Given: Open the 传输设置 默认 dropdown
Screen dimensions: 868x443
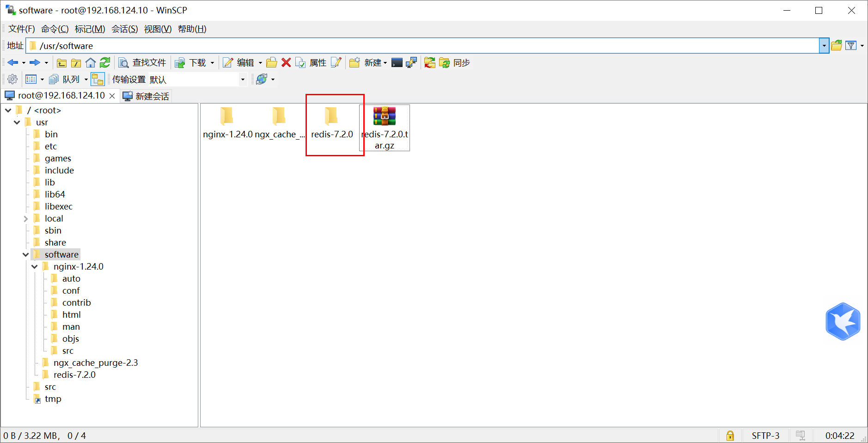Looking at the screenshot, I should point(242,79).
